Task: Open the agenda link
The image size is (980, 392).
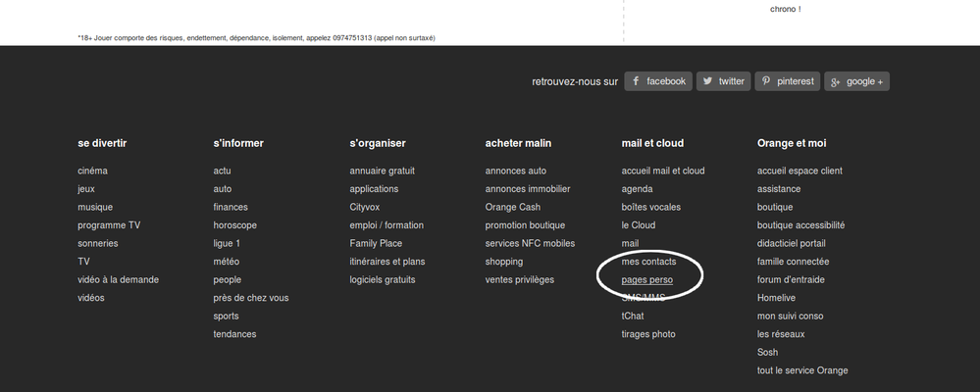Action: (637, 189)
